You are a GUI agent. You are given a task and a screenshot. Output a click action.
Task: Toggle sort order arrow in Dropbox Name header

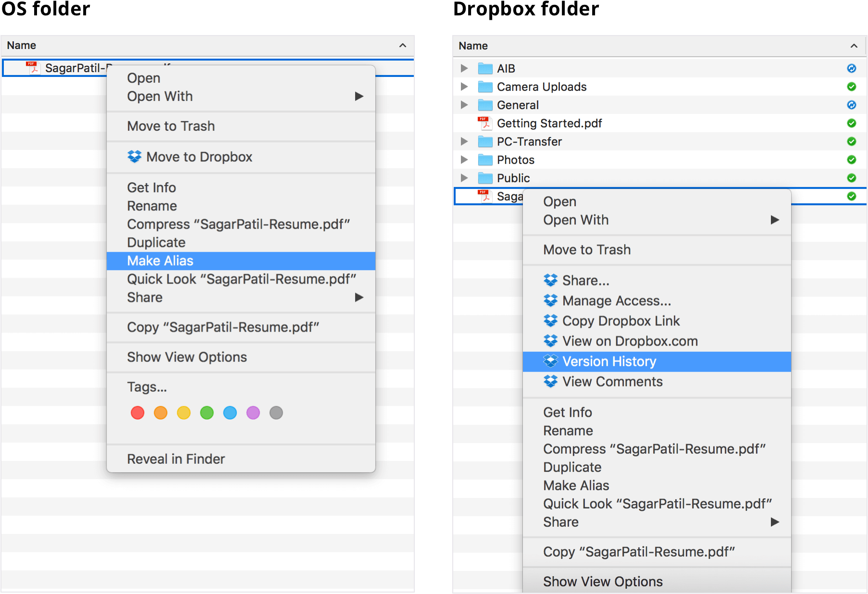pos(854,46)
